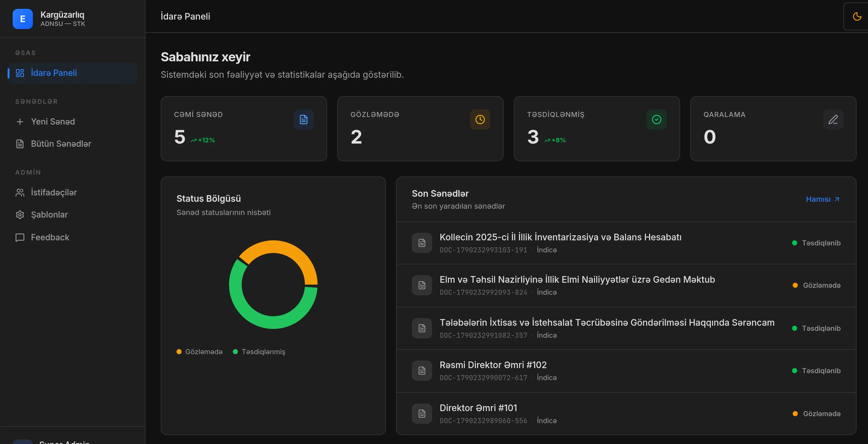Click the green check icon in Təsdiqlənmiş card

(657, 120)
